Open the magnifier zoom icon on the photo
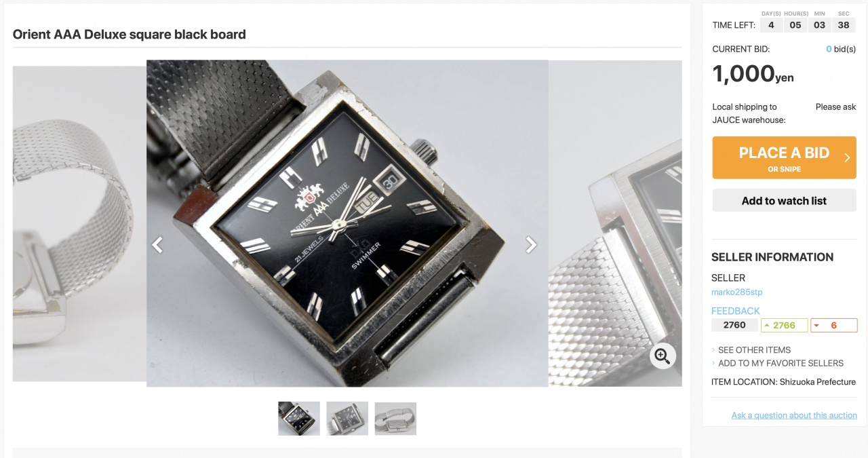868x458 pixels. pyautogui.click(x=663, y=355)
